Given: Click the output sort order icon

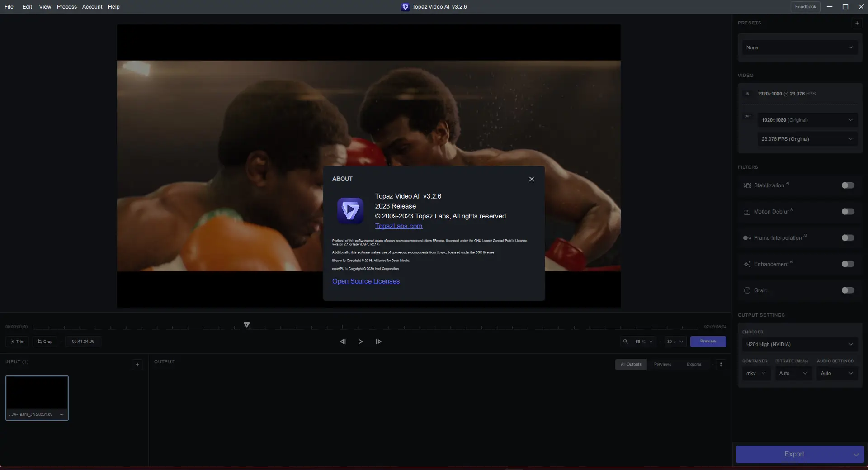Looking at the screenshot, I should tap(721, 365).
